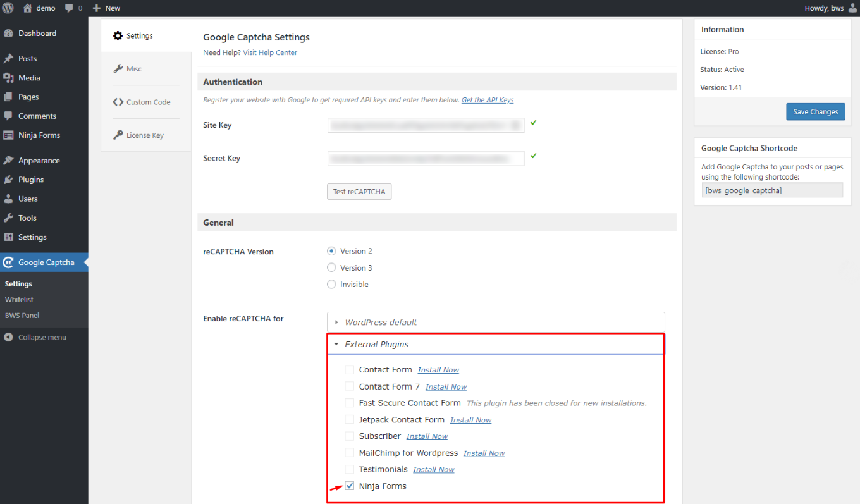Open Appearance via the paintbrush icon
This screenshot has width=860, height=504.
click(8, 161)
